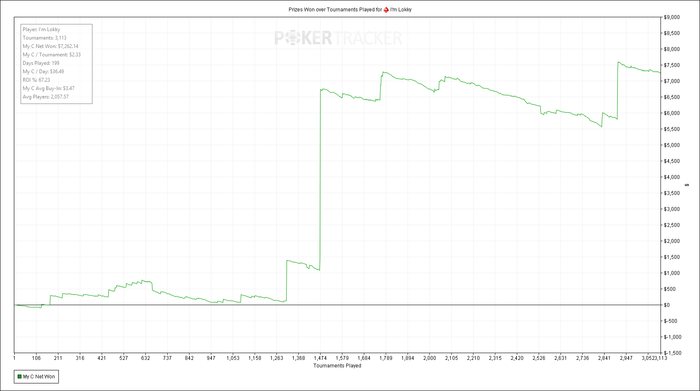The width and height of the screenshot is (700, 391).
Task: Select the $2,000 y-axis label
Action: [x=672, y=241]
